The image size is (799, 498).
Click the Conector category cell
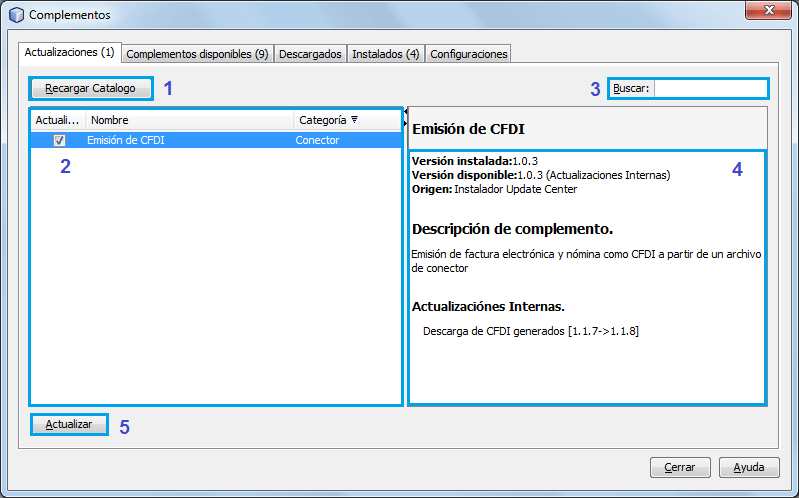point(317,141)
